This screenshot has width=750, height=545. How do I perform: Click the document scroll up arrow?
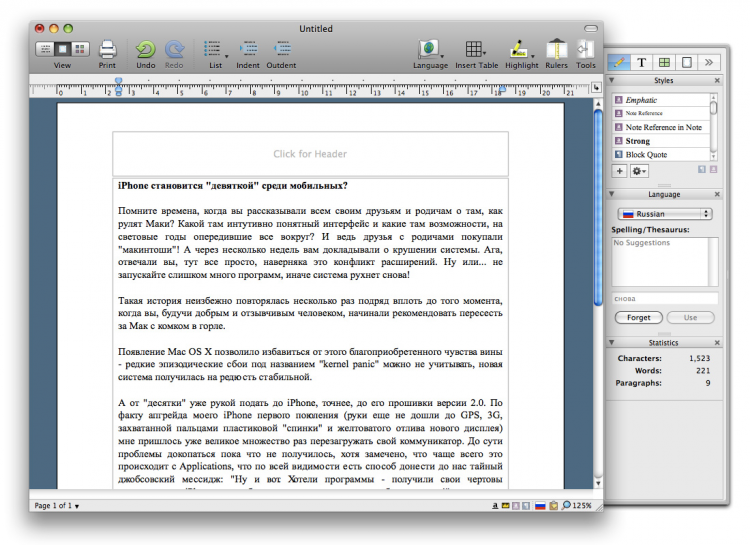tap(598, 103)
